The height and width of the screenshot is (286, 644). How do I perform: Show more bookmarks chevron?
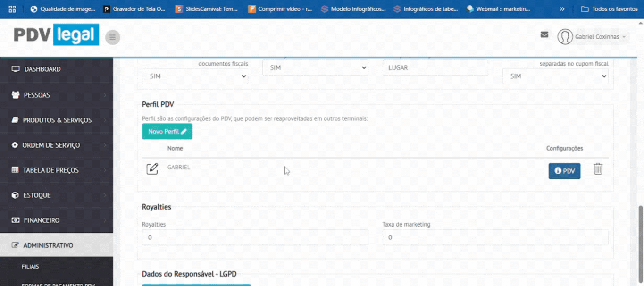tap(562, 9)
